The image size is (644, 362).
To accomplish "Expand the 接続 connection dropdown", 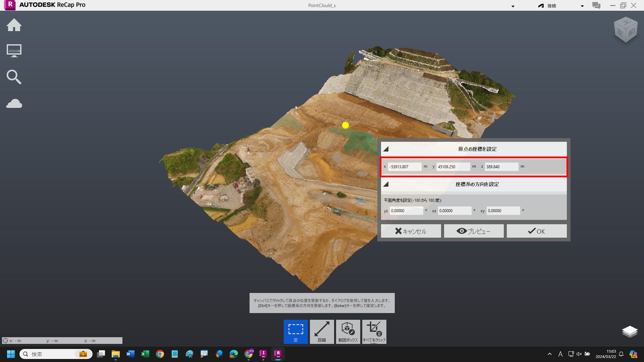I will [582, 6].
